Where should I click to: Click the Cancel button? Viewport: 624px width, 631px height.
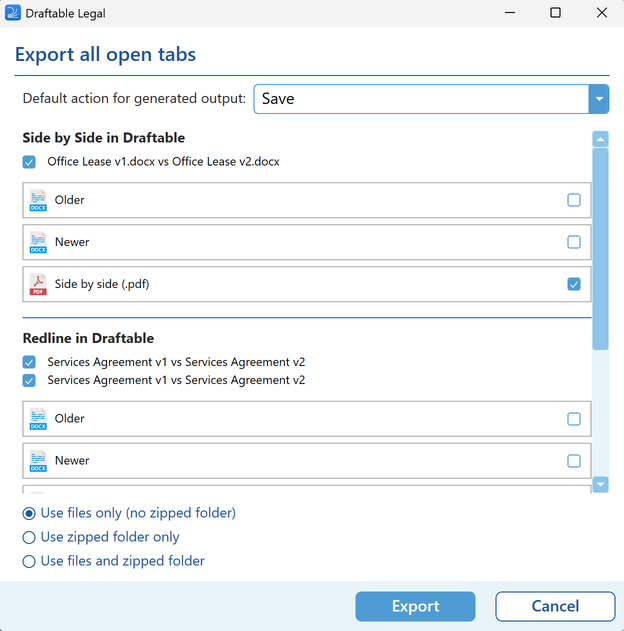pyautogui.click(x=555, y=606)
